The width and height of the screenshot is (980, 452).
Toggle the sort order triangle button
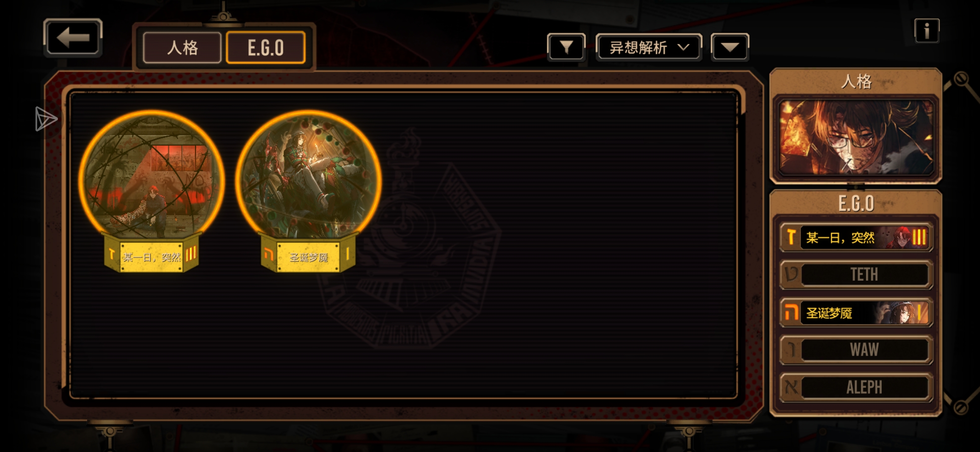(x=730, y=47)
